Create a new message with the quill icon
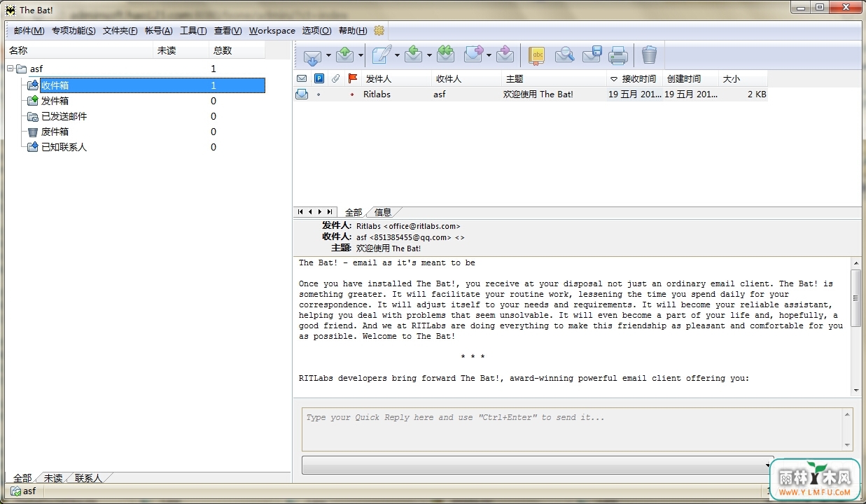Image resolution: width=866 pixels, height=504 pixels. [382, 55]
